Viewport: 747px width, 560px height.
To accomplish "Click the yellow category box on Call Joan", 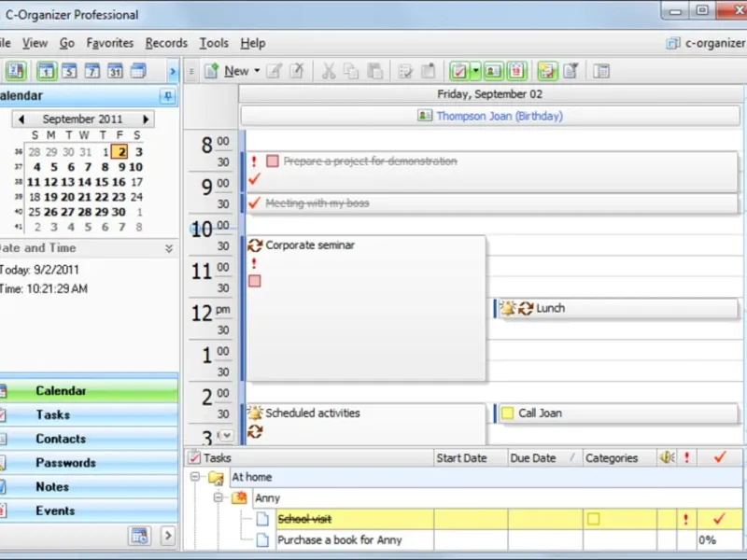I will pos(507,413).
